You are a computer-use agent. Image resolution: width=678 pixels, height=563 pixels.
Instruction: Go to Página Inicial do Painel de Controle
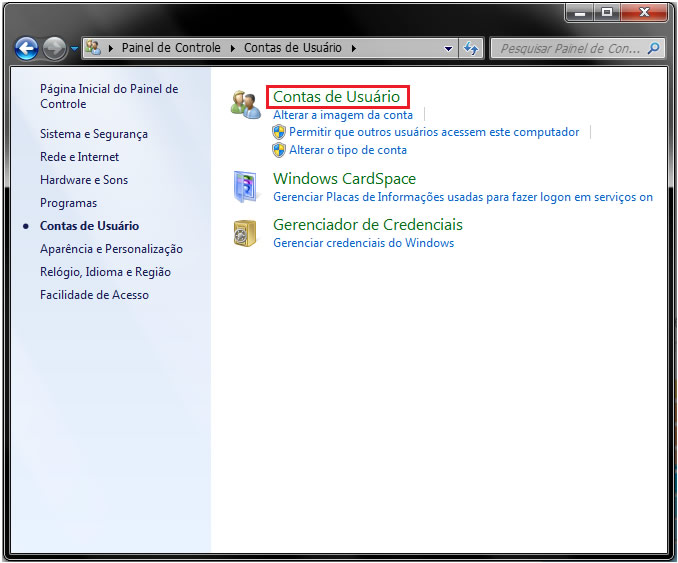coord(108,96)
